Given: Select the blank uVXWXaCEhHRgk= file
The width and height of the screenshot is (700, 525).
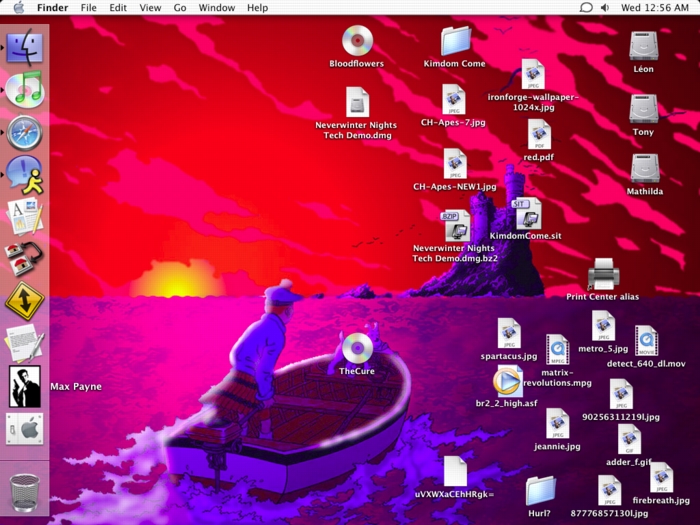Looking at the screenshot, I should pyautogui.click(x=455, y=471).
